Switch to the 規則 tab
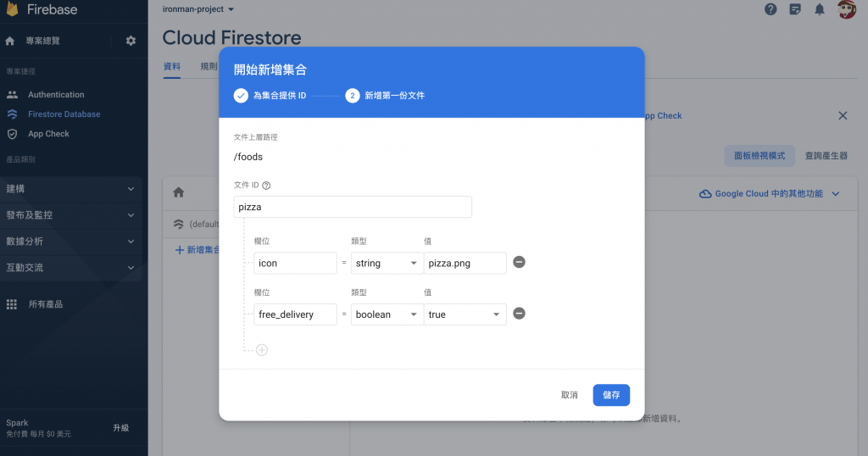Viewport: 868px width, 456px height. click(209, 67)
